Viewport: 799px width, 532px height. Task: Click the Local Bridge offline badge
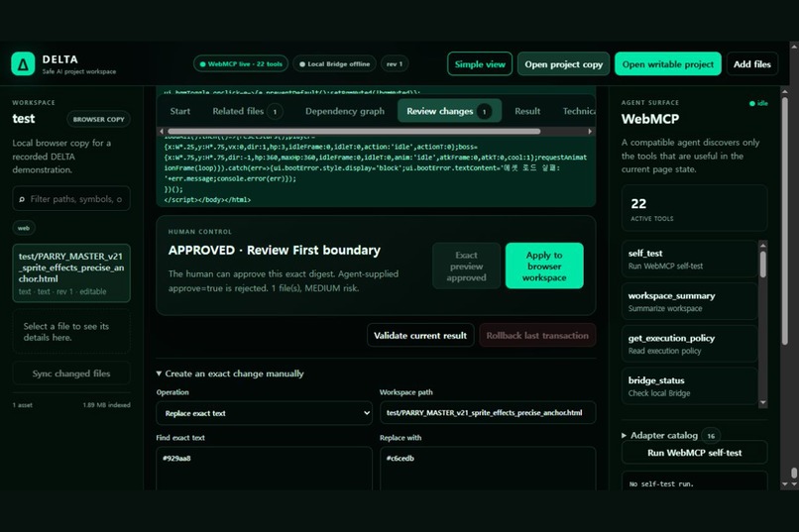point(334,64)
